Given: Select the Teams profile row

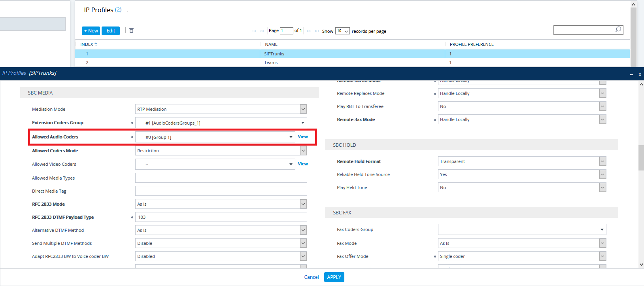Looking at the screenshot, I should coord(271,63).
